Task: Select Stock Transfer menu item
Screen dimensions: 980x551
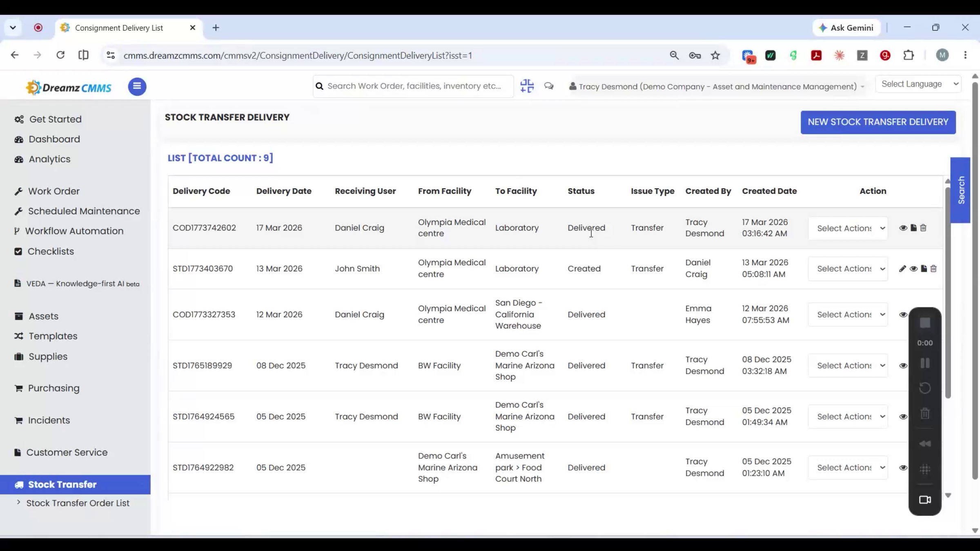Action: (x=75, y=484)
